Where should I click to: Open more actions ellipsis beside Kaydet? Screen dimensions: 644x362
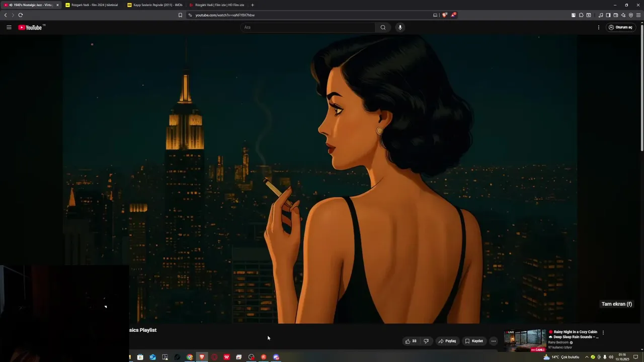tap(493, 341)
